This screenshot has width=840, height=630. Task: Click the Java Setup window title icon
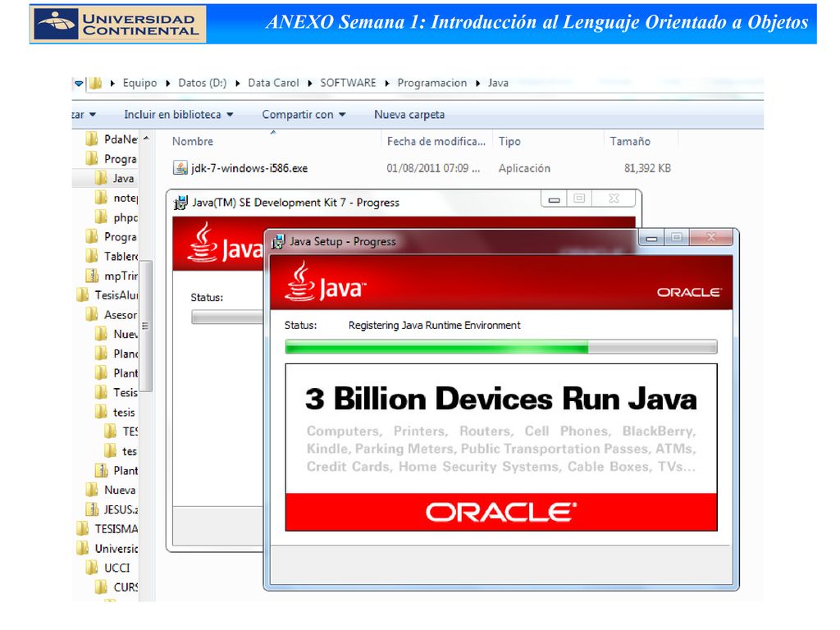click(x=278, y=242)
